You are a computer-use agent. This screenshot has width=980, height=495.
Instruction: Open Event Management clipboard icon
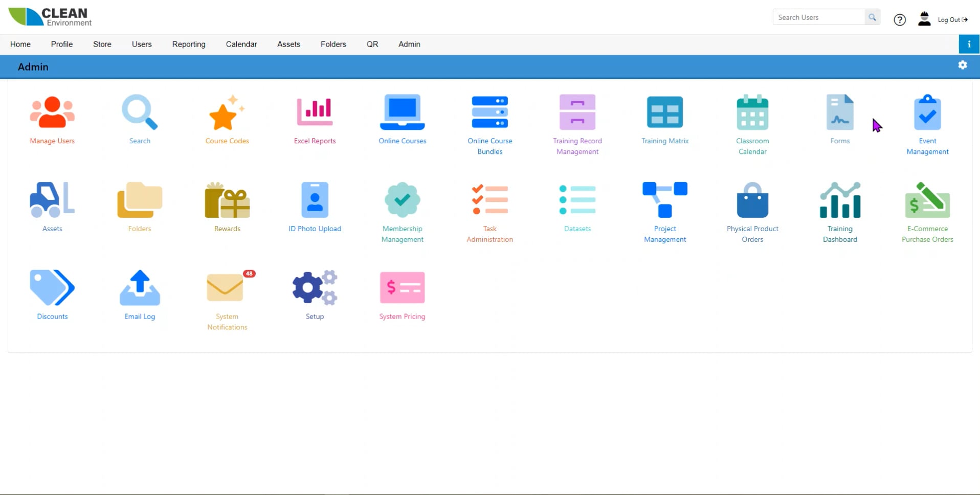(x=927, y=112)
